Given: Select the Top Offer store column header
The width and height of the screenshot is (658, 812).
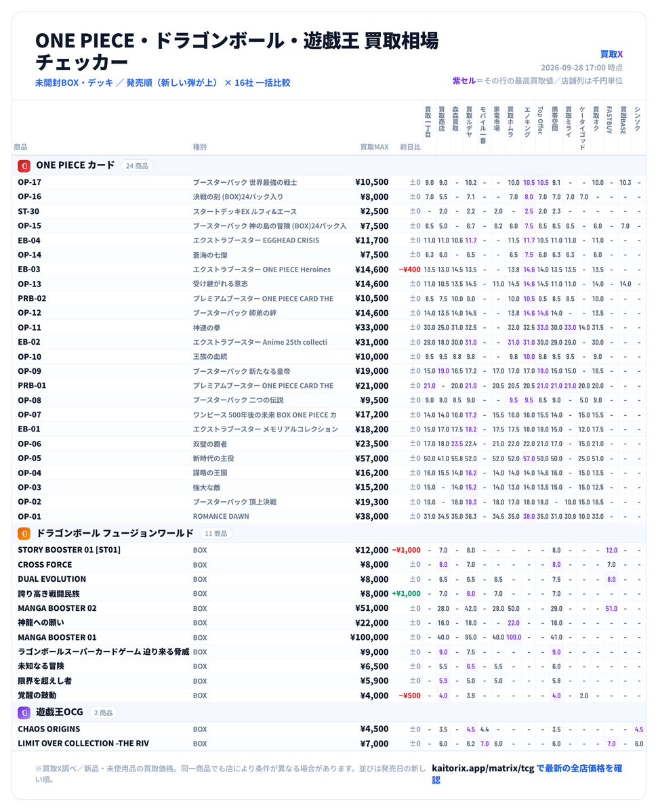Looking at the screenshot, I should click(x=540, y=120).
